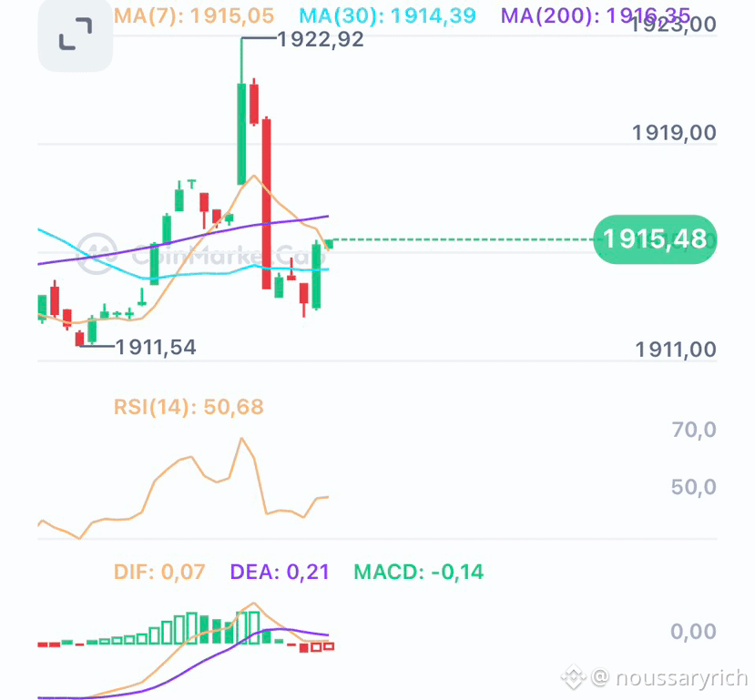The height and width of the screenshot is (700, 755).
Task: Click the DEA: 0,21 label
Action: click(x=280, y=572)
